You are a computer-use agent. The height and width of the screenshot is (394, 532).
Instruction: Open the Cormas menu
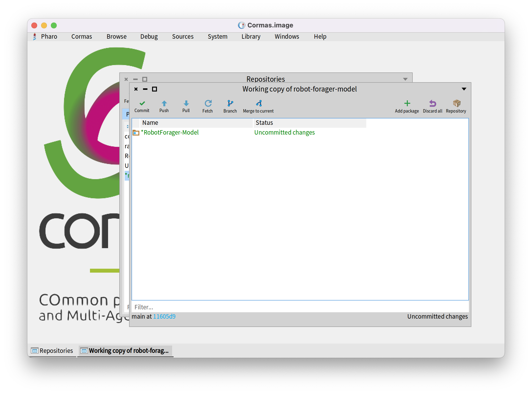(x=82, y=37)
